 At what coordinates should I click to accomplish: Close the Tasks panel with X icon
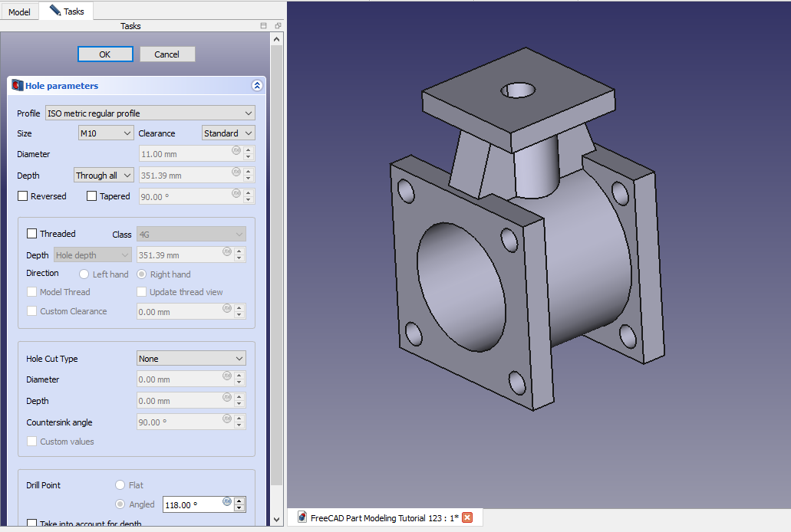pos(277,26)
